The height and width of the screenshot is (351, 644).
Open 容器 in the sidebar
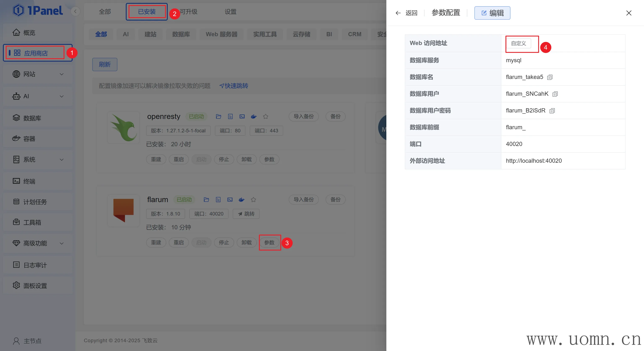29,139
